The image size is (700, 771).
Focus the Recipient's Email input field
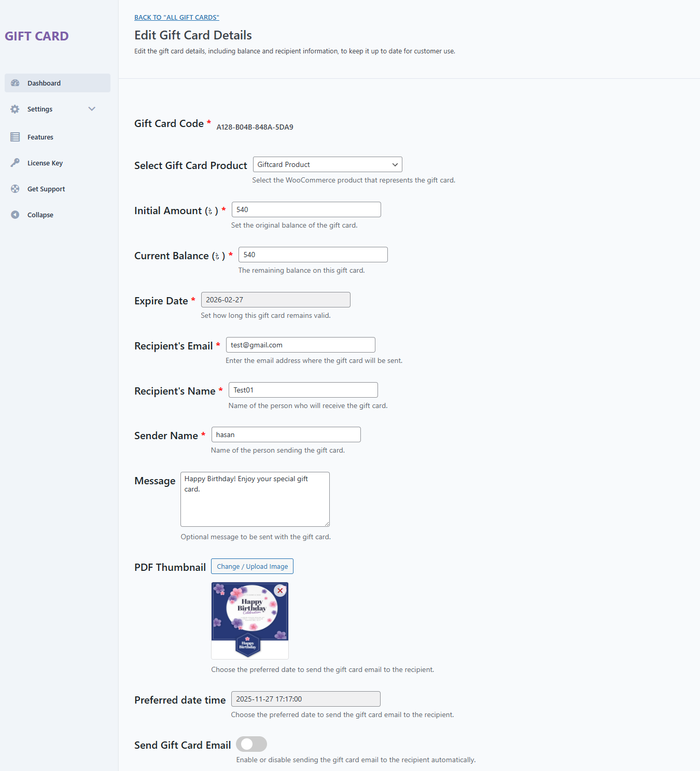coord(301,345)
